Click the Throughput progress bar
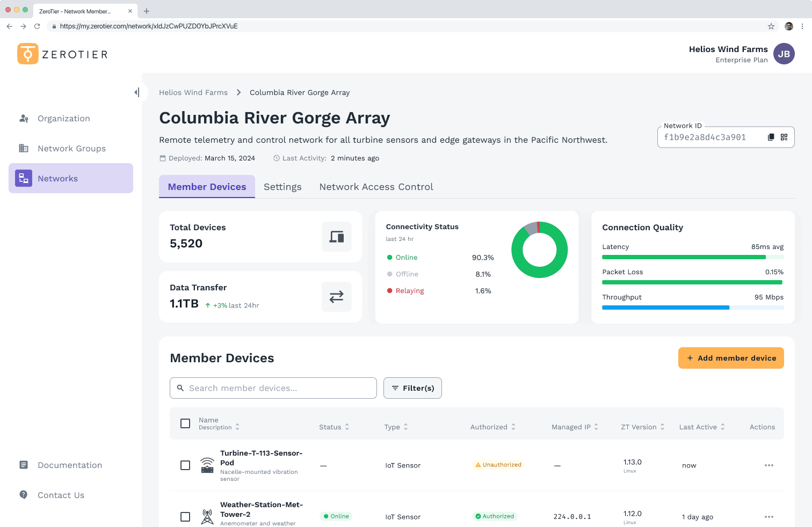812x527 pixels. tap(693, 308)
